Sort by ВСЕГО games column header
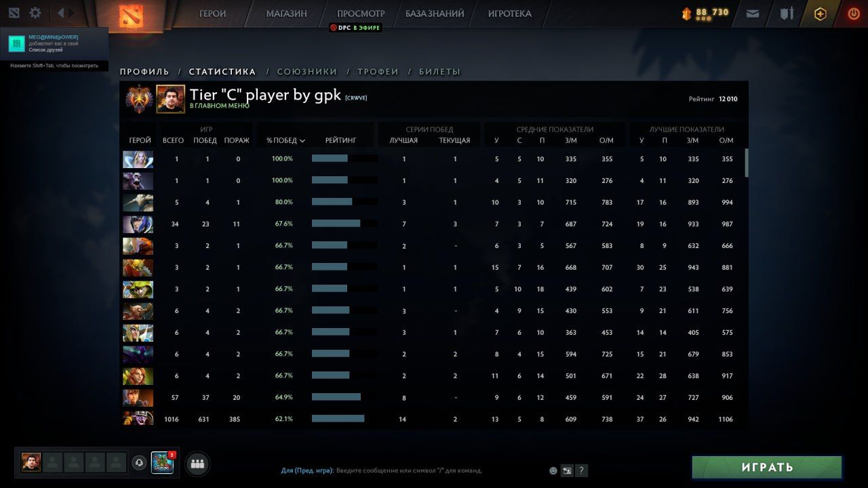 [x=173, y=140]
